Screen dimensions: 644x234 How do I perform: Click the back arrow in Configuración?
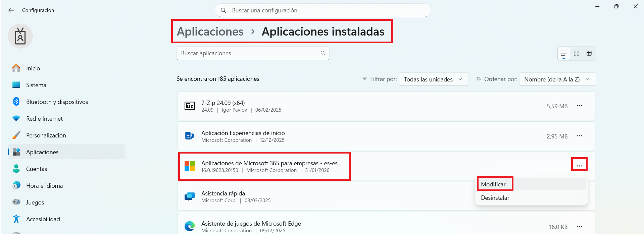tap(11, 10)
